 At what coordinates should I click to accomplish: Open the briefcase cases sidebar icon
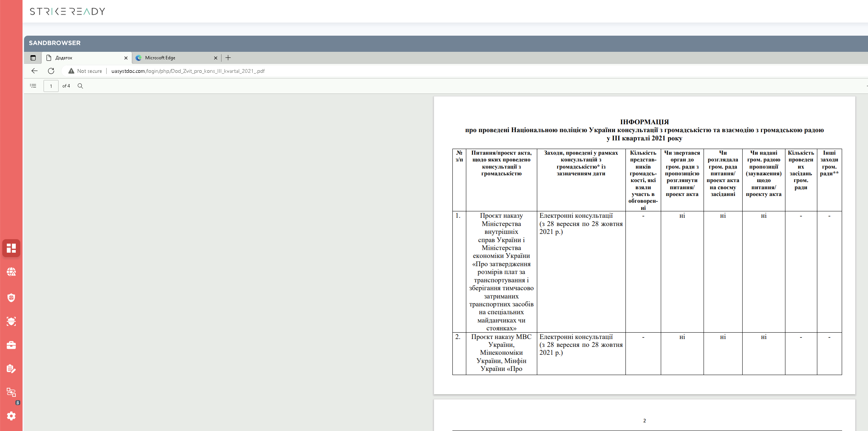[x=11, y=345]
